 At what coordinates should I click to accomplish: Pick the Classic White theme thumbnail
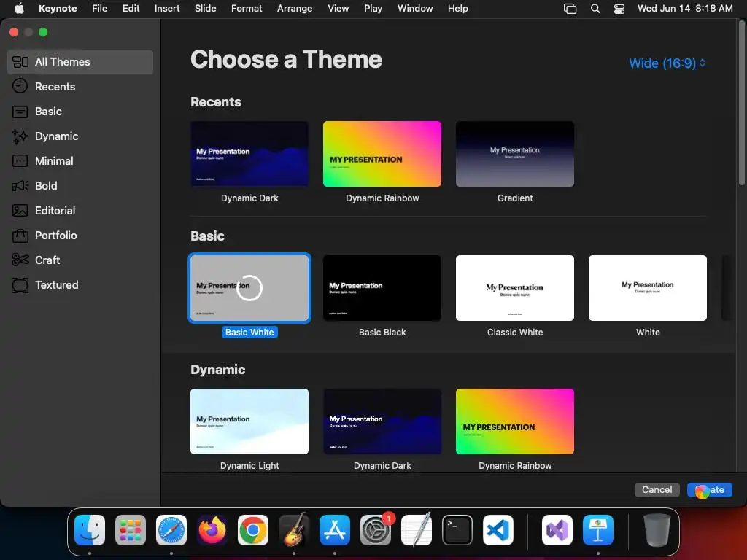click(515, 287)
